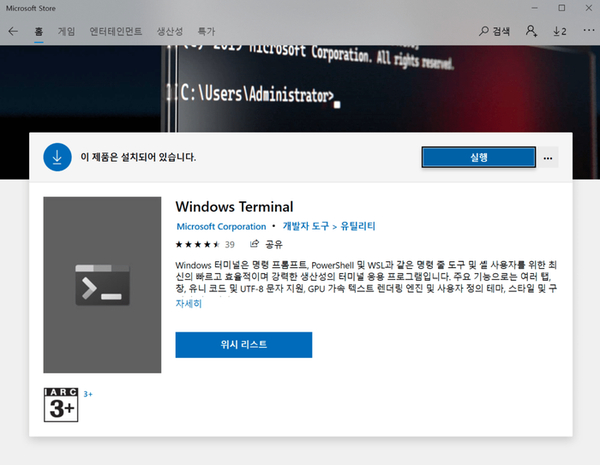Open the Microsoft Corporation publisher link
Image resolution: width=600 pixels, height=465 pixels.
221,227
